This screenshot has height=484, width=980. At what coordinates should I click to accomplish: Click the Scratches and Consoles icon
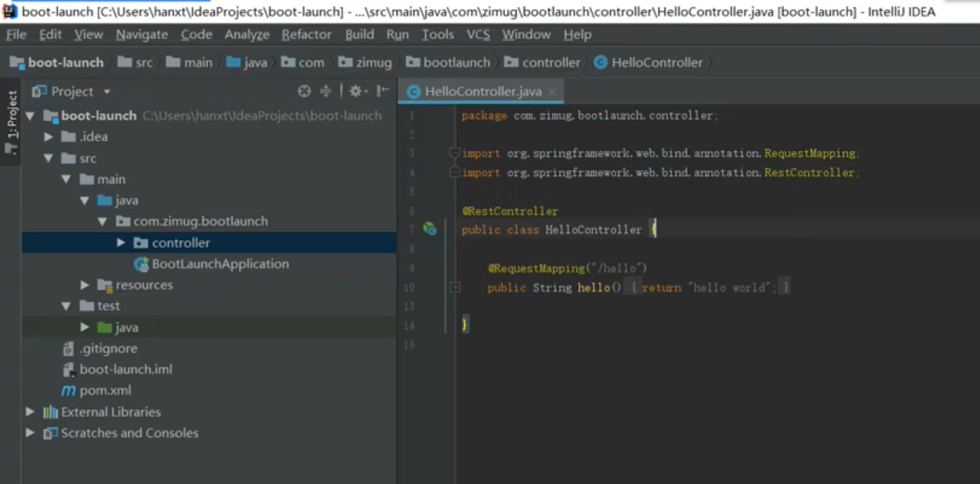click(x=51, y=433)
